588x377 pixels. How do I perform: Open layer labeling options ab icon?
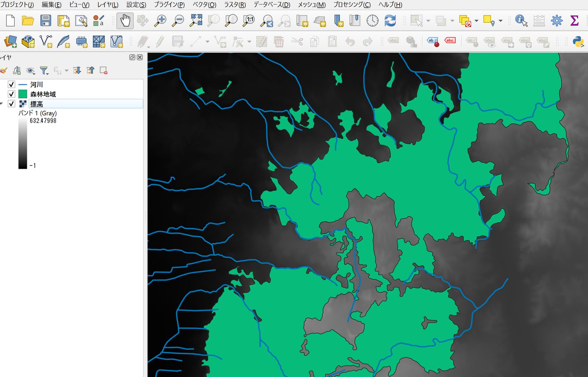(433, 42)
